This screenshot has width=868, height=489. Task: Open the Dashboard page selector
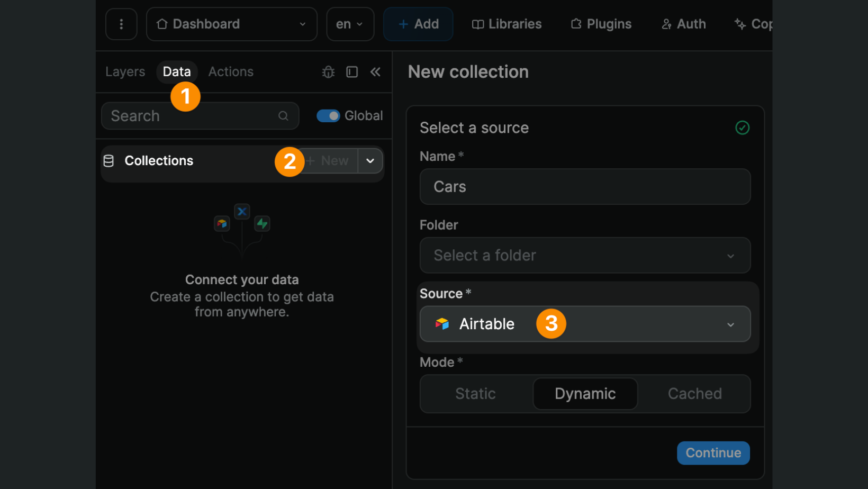coord(231,24)
